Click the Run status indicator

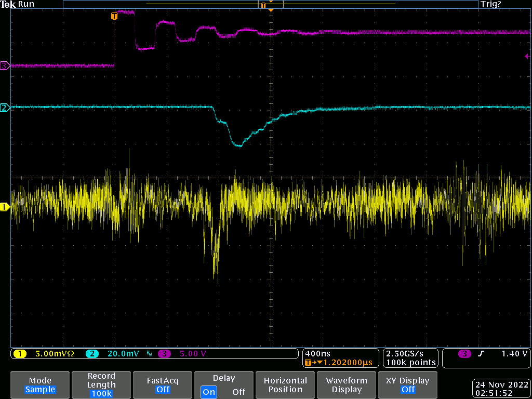click(26, 4)
